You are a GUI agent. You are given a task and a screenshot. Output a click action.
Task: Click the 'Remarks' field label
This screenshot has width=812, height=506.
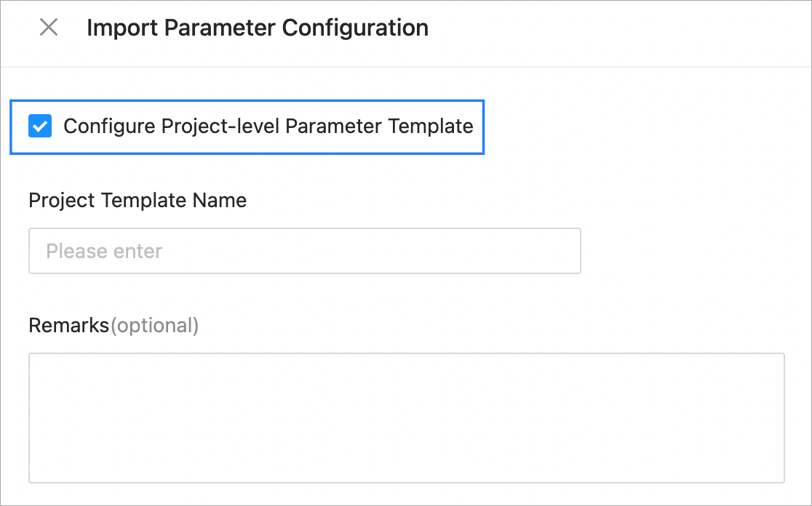68,325
